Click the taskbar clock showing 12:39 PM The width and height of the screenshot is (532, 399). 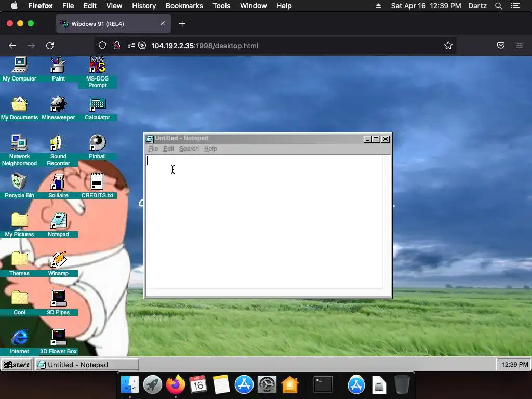tap(514, 365)
